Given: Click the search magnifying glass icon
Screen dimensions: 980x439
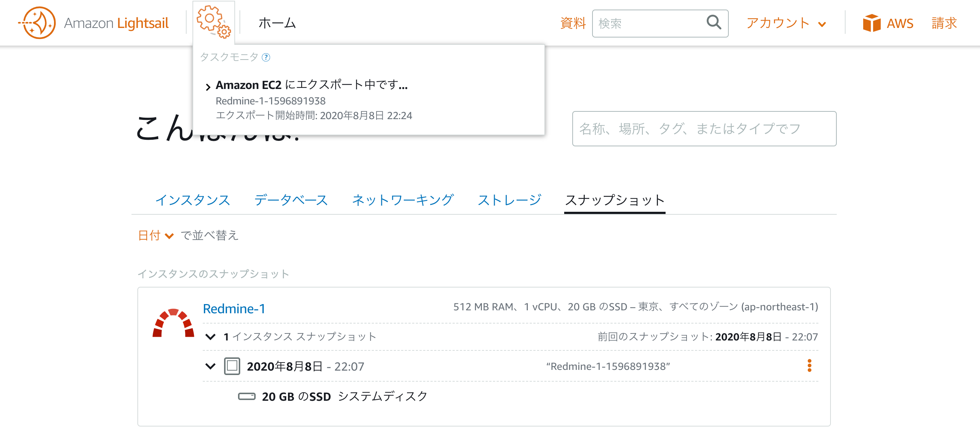Looking at the screenshot, I should pos(713,22).
